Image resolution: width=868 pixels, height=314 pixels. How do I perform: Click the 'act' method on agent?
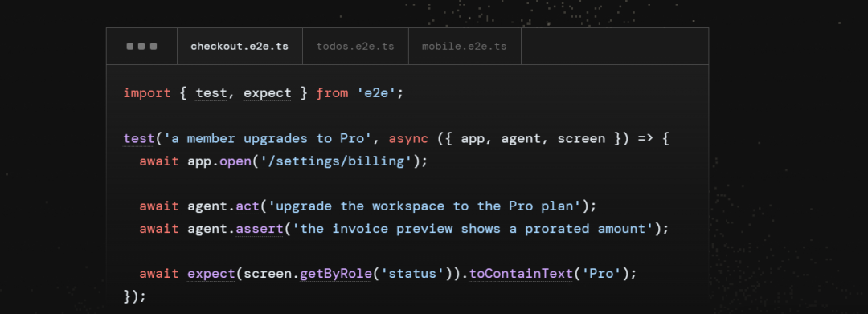click(248, 206)
